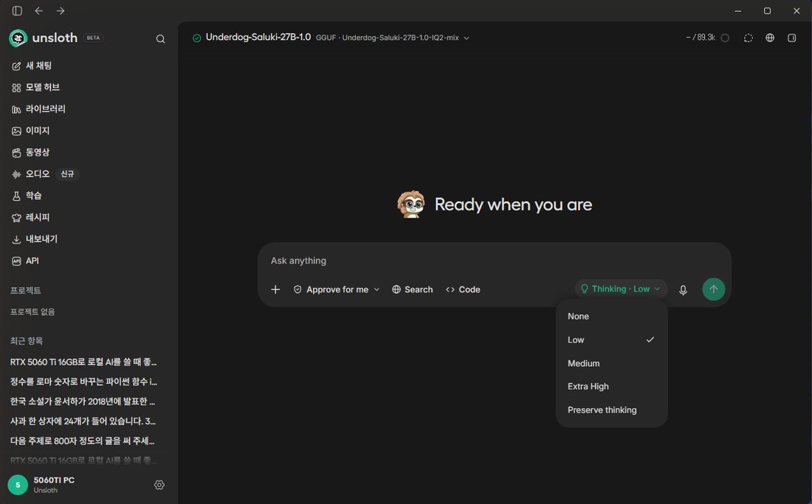Select None thinking level
The image size is (812, 504).
pos(612,316)
